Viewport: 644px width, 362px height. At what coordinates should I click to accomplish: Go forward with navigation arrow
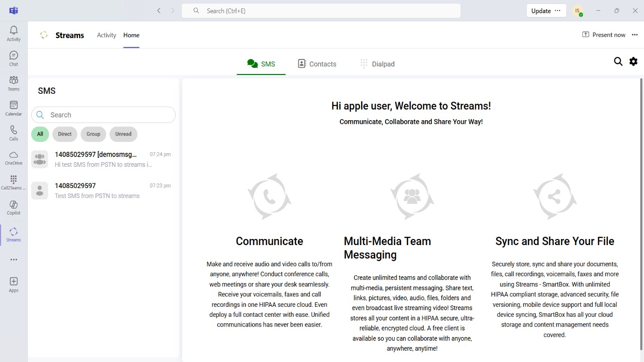tap(173, 10)
